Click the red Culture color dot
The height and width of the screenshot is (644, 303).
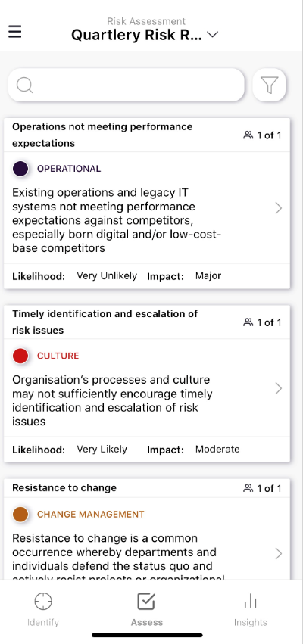pyautogui.click(x=20, y=356)
